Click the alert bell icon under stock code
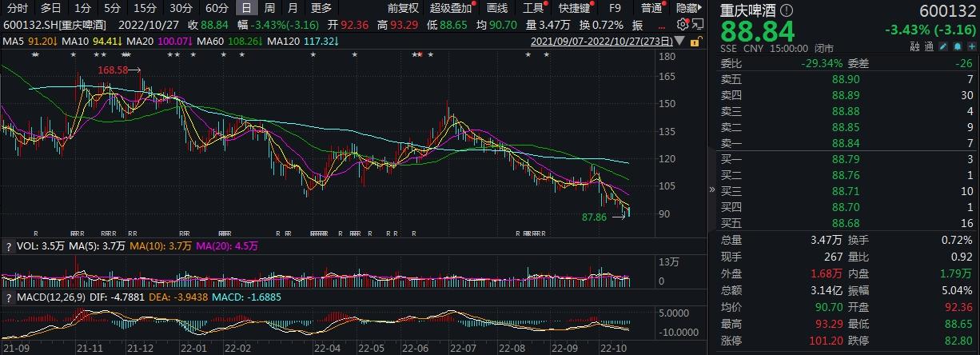The height and width of the screenshot is (355, 980). click(x=958, y=47)
